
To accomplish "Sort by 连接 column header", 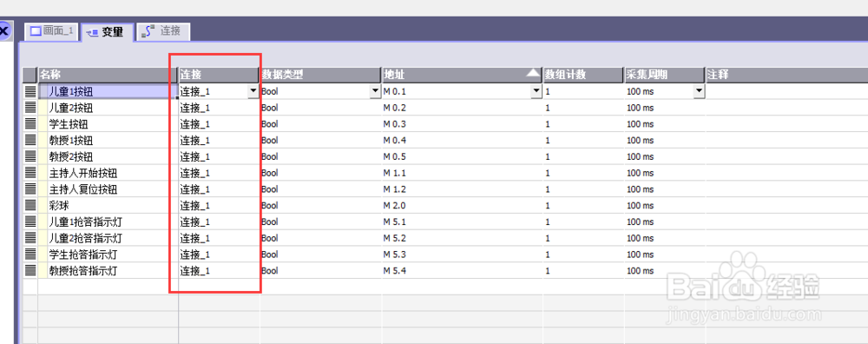I will pos(219,75).
